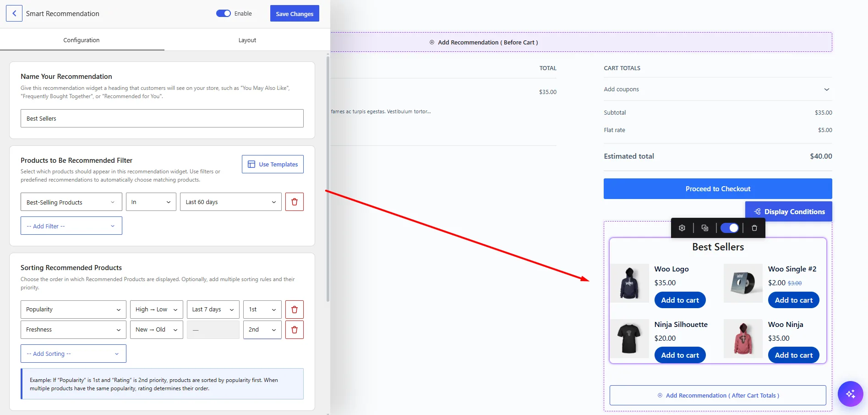Delete the Freshness sorting row

point(295,330)
